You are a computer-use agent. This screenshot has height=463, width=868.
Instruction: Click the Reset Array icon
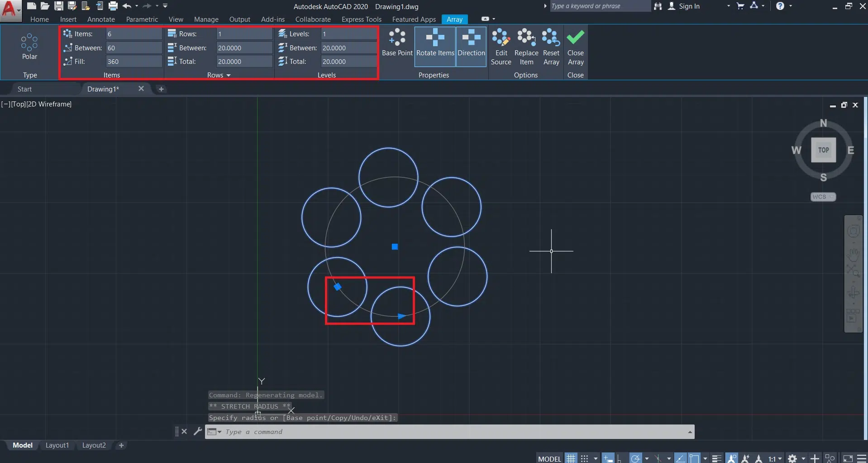pyautogui.click(x=551, y=47)
